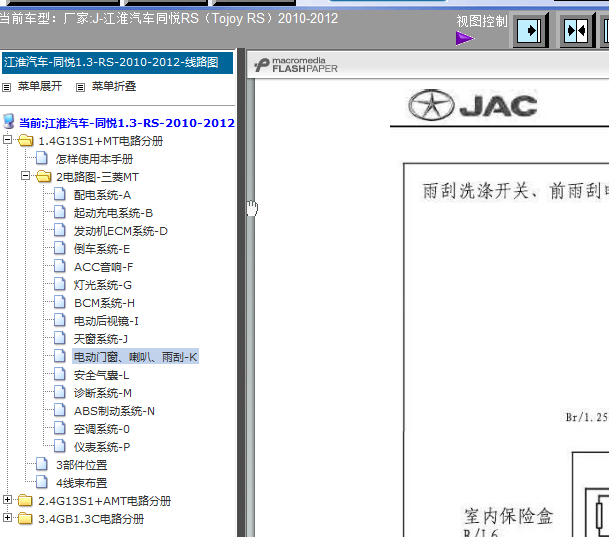The height and width of the screenshot is (537, 609).
Task: Open 空调系统-0 diagram
Action: pyautogui.click(x=102, y=429)
